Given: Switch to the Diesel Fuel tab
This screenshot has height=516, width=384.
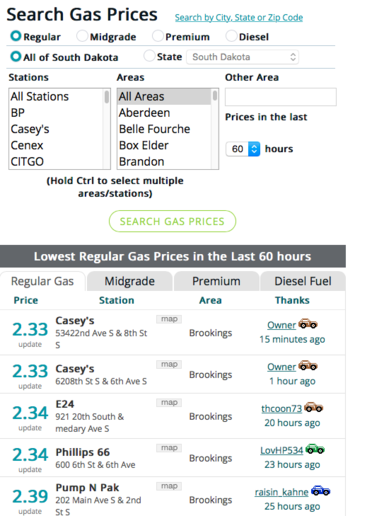Looking at the screenshot, I should (303, 281).
